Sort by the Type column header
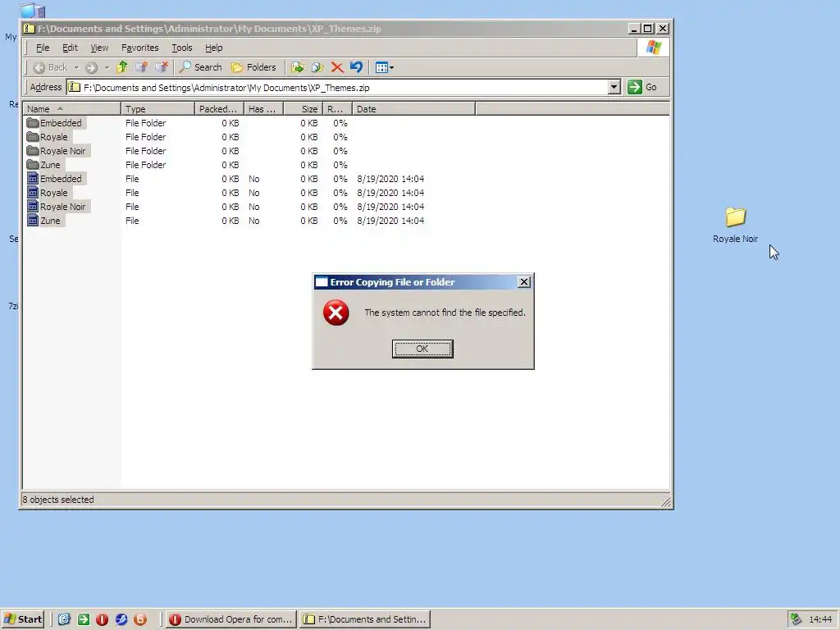Screen dimensions: 840x630 157,109
